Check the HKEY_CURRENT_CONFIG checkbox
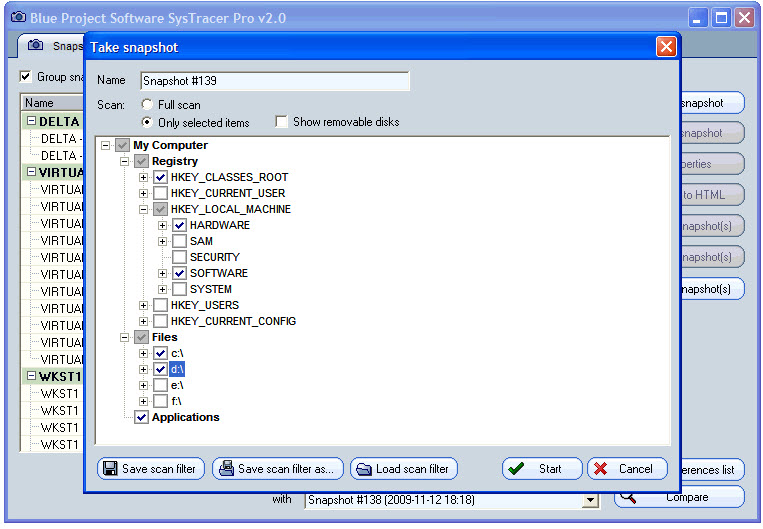The width and height of the screenshot is (763, 529). (x=161, y=321)
